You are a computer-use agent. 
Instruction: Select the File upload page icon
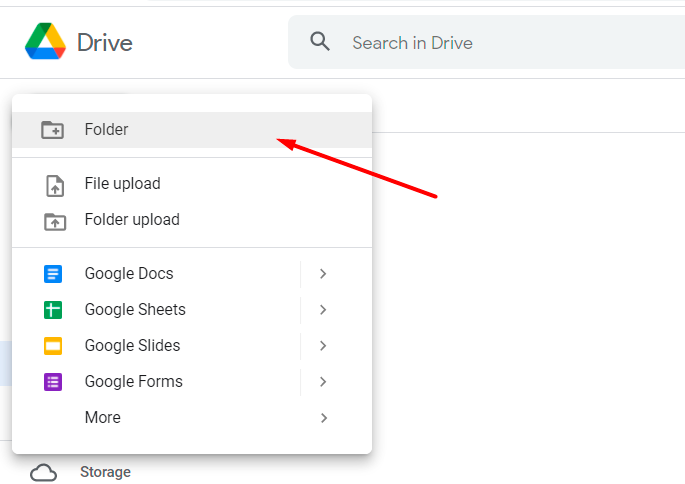tap(54, 185)
